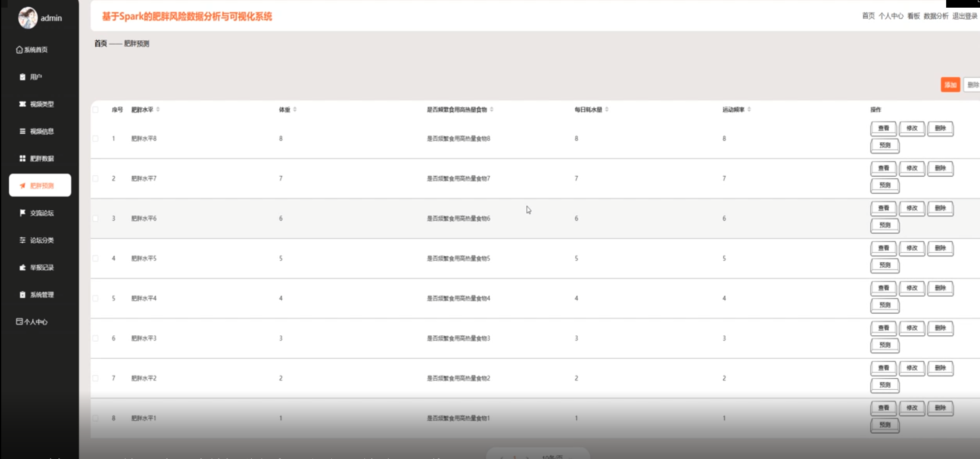Click the cell text 肥胖水平6
The width and height of the screenshot is (980, 459).
(144, 218)
